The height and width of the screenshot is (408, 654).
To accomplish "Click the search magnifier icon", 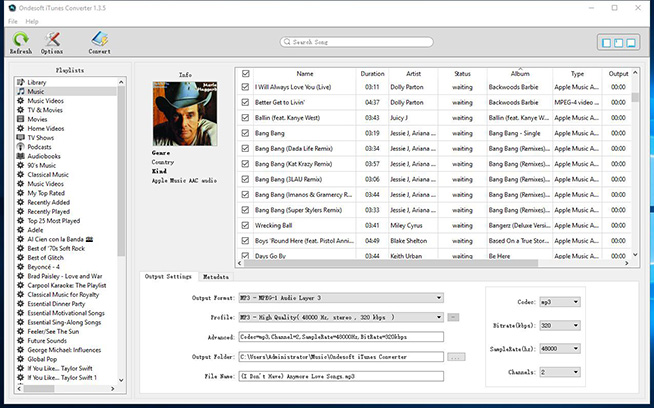I will (287, 42).
